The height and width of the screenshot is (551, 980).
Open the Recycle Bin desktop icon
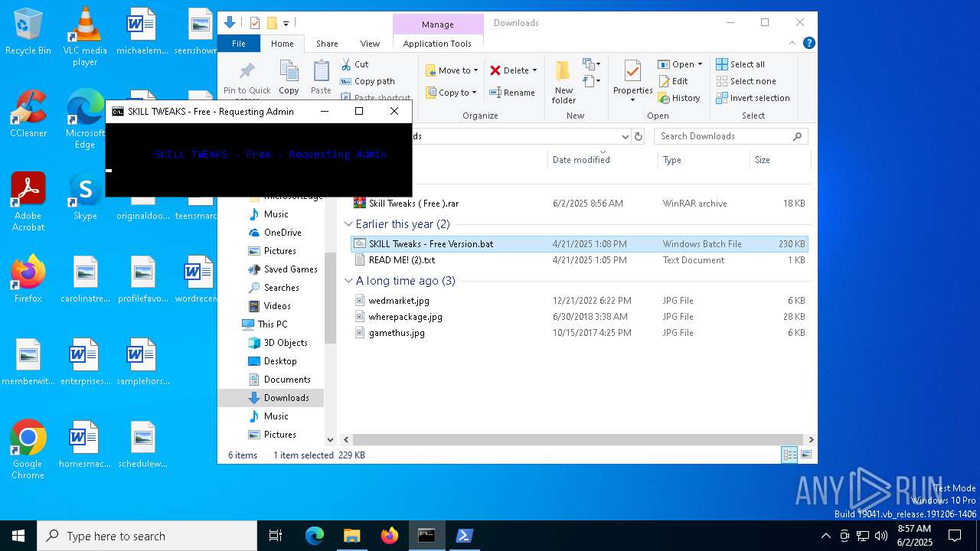click(x=28, y=32)
